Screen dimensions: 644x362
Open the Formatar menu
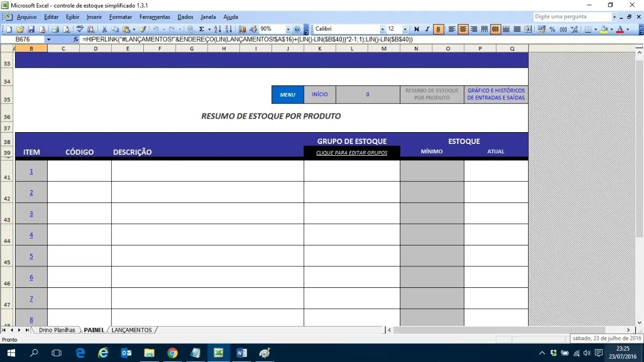[x=121, y=17]
